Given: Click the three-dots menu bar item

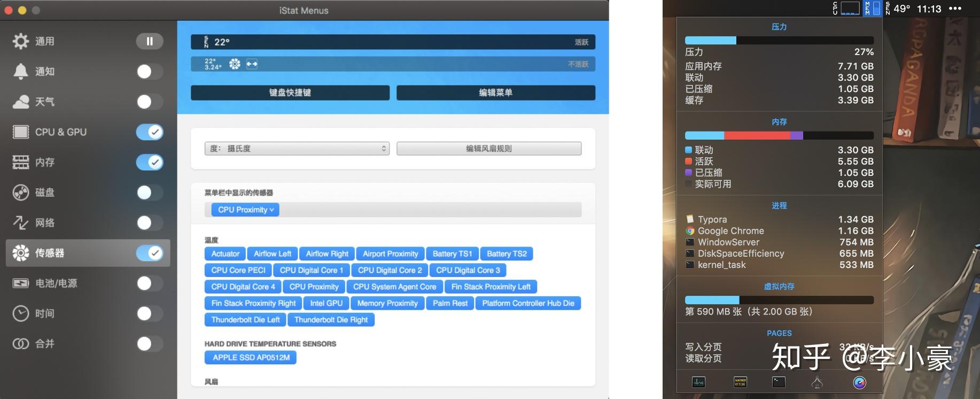Looking at the screenshot, I should point(955,9).
